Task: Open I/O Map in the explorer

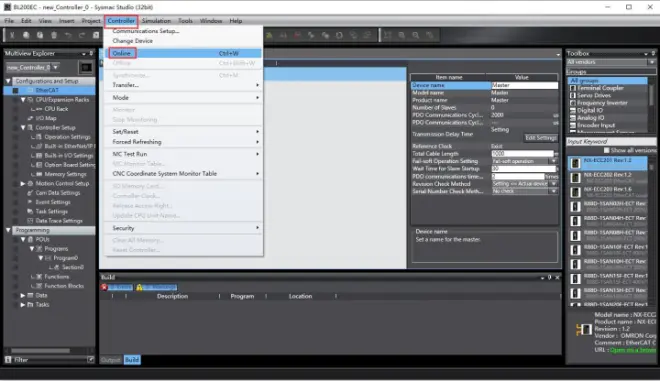Action: tap(46, 118)
